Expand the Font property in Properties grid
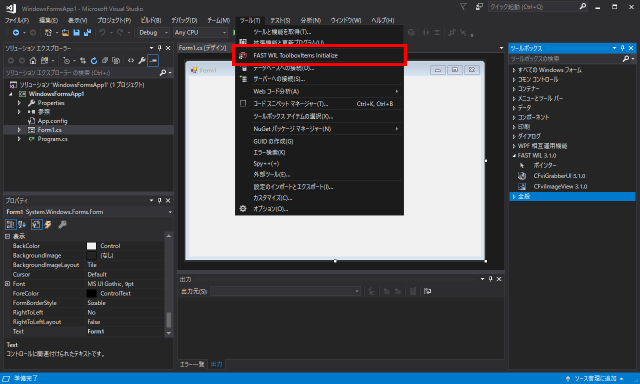Image resolution: width=640 pixels, height=384 pixels. (x=7, y=284)
